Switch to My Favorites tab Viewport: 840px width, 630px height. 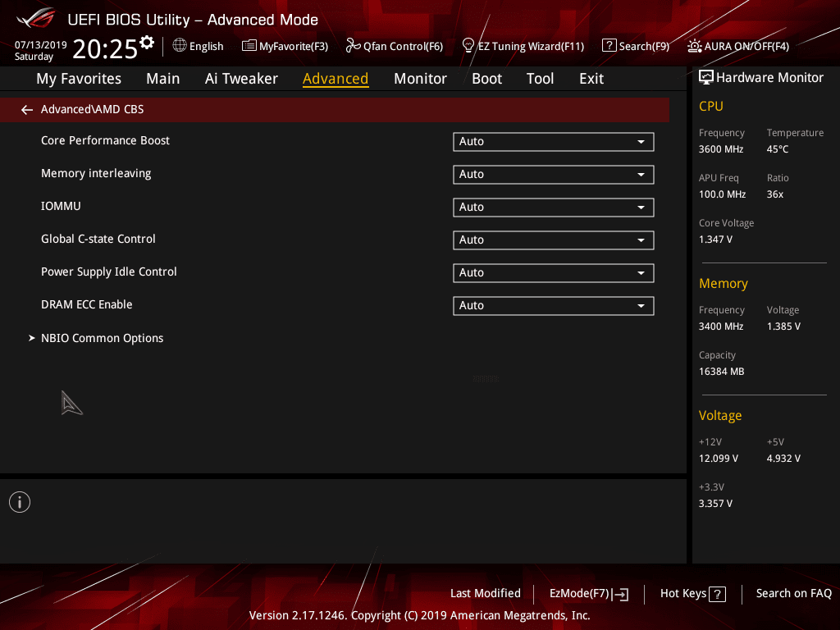(x=79, y=79)
